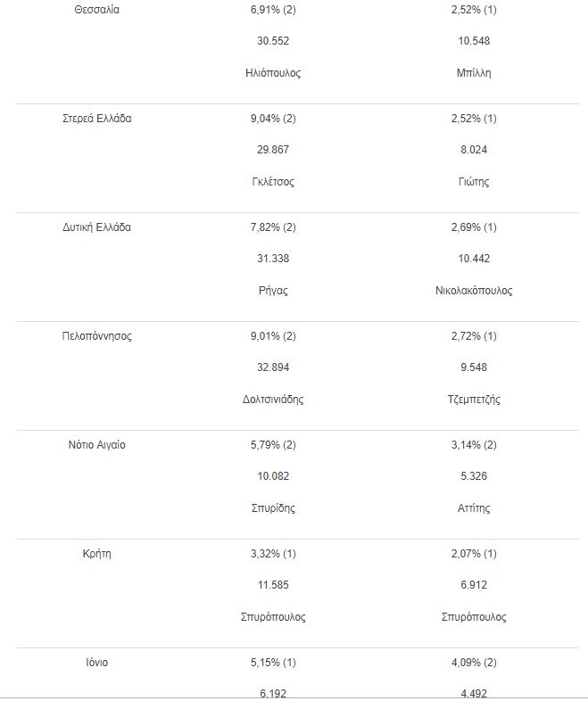The height and width of the screenshot is (701, 588).
Task: Click the name Ρήγας
Action: [272, 291]
